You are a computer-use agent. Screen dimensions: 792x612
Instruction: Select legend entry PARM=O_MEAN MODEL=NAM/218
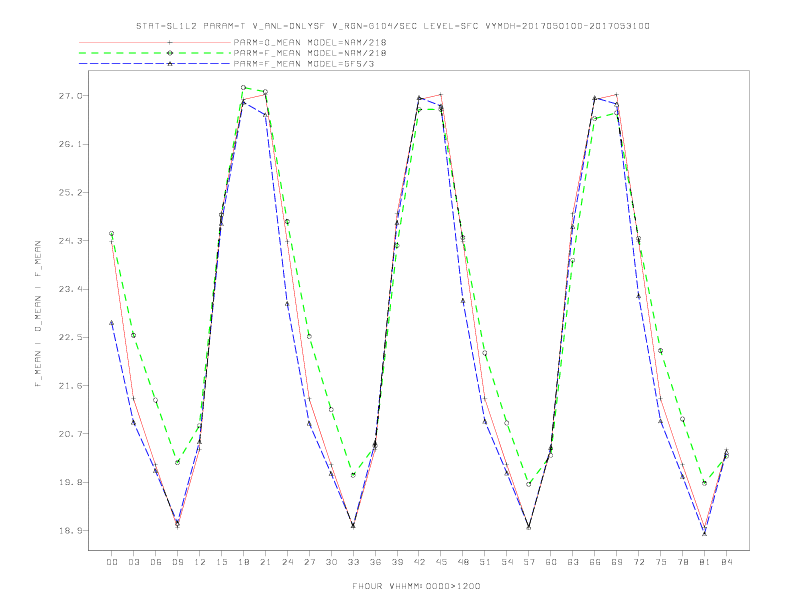(310, 42)
